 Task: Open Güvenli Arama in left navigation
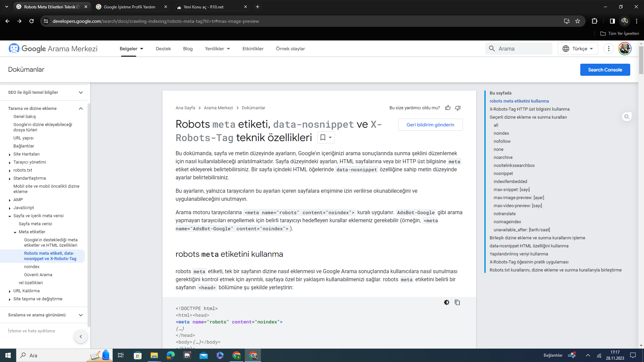point(38,275)
